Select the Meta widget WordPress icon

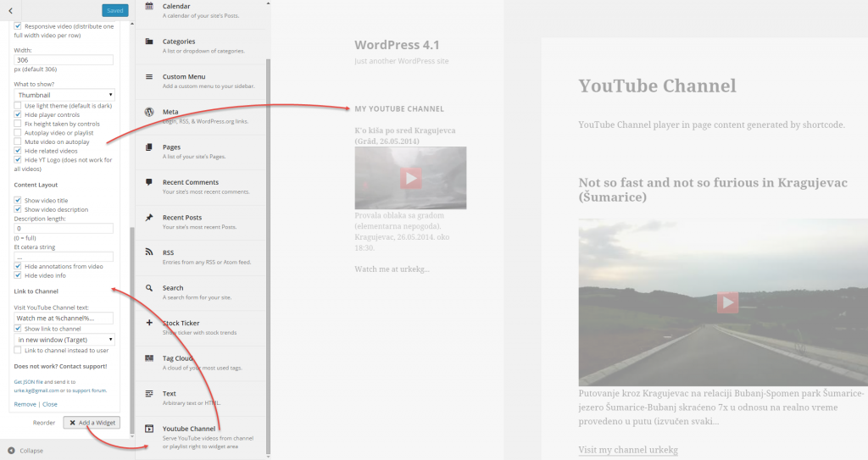click(149, 112)
